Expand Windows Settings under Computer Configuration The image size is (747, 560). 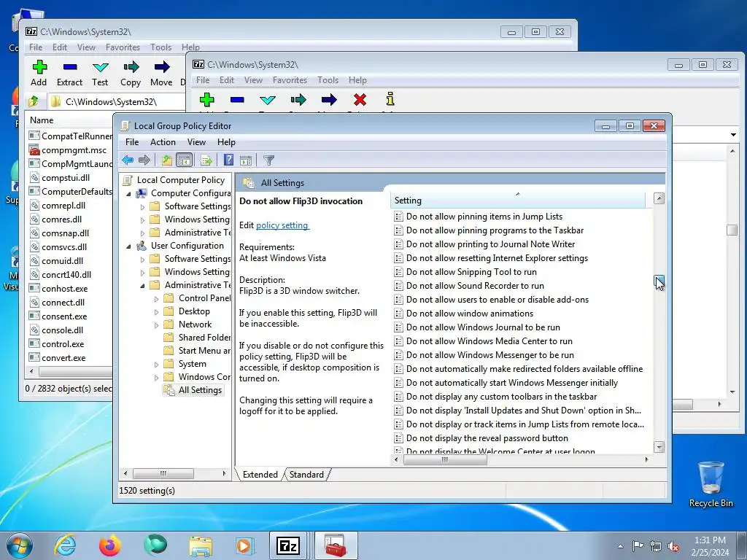[x=142, y=220]
